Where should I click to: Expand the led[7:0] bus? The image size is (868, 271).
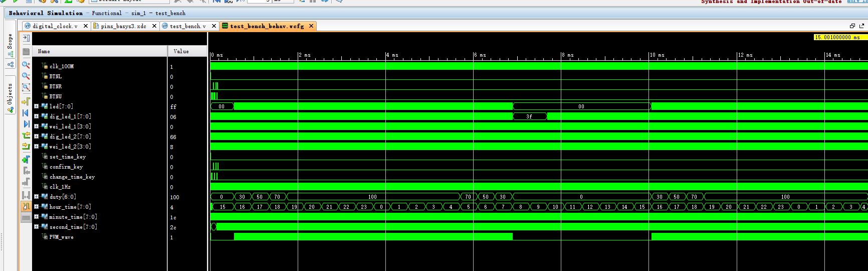click(x=36, y=106)
